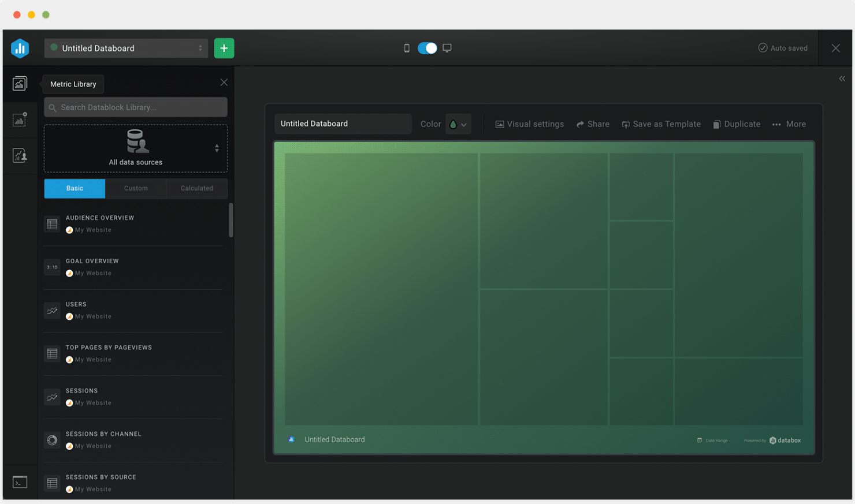The width and height of the screenshot is (855, 504).
Task: Click Save as Template
Action: (x=661, y=124)
